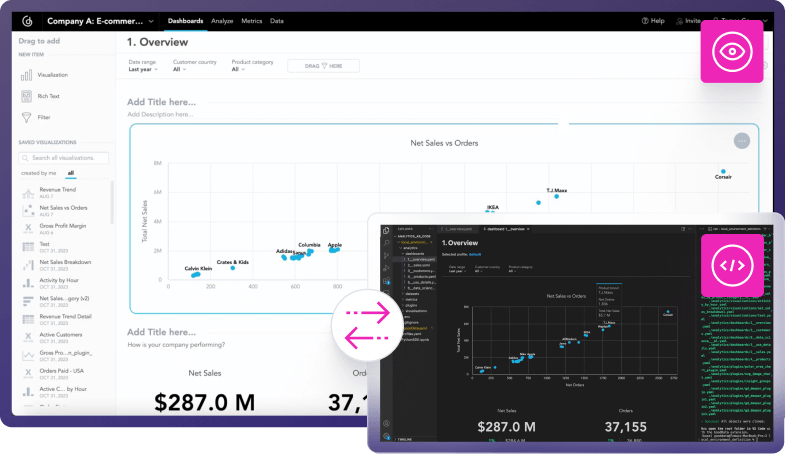Close the dashboard 1__overview tab in VS Code

click(528, 229)
